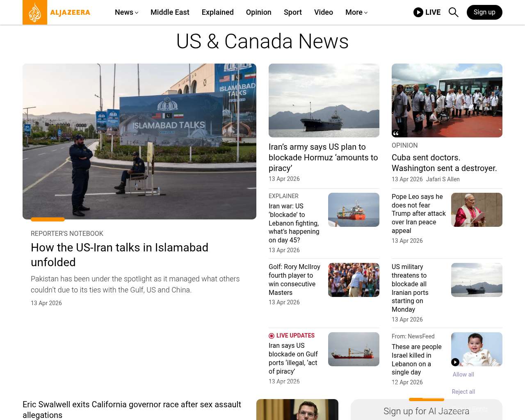Click the LIVE play icon
525x420 pixels.
click(418, 12)
